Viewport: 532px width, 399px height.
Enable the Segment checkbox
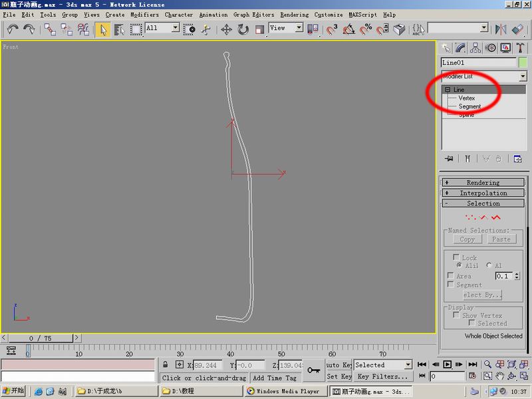click(451, 285)
